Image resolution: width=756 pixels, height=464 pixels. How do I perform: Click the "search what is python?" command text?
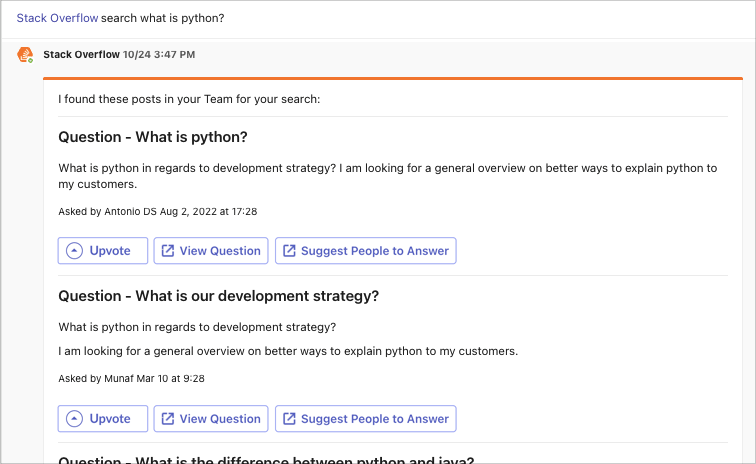point(163,19)
